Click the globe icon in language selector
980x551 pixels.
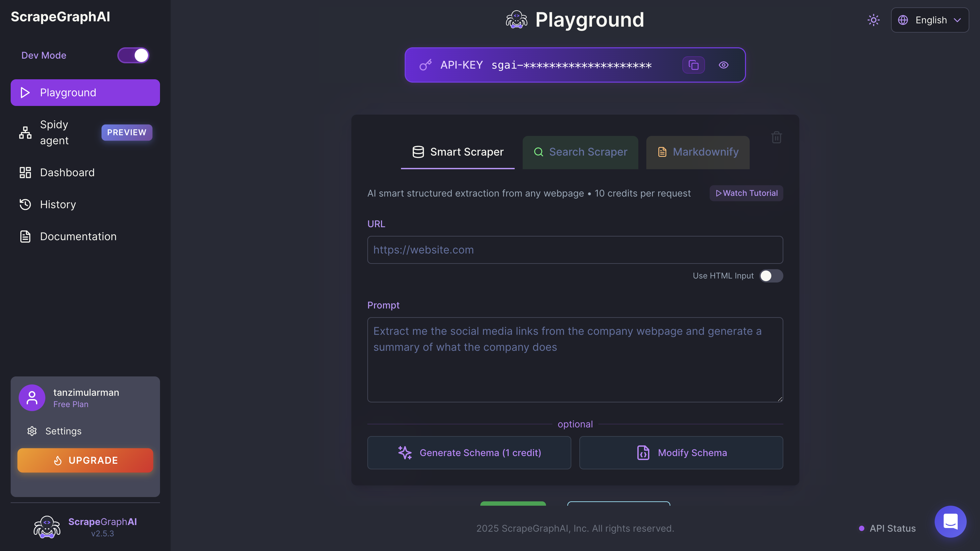[x=903, y=20]
